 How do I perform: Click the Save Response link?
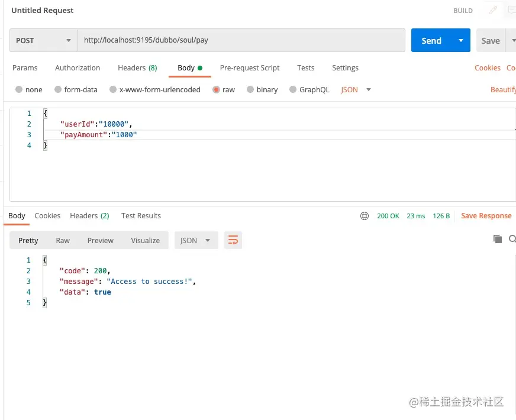[486, 216]
